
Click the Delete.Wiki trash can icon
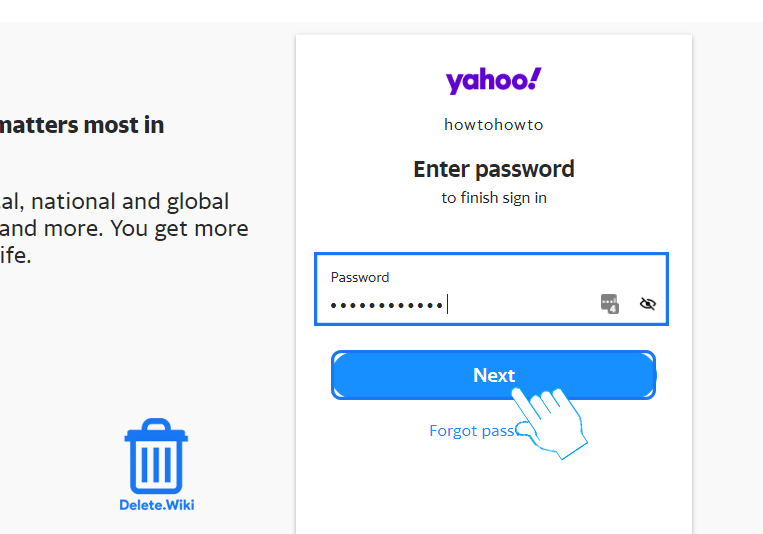(156, 456)
